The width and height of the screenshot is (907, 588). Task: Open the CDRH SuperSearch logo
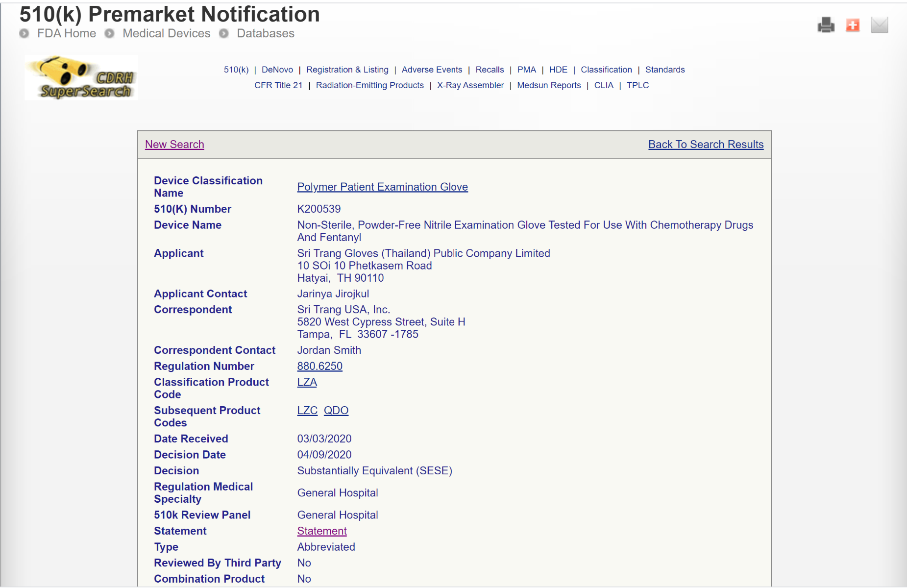tap(81, 78)
